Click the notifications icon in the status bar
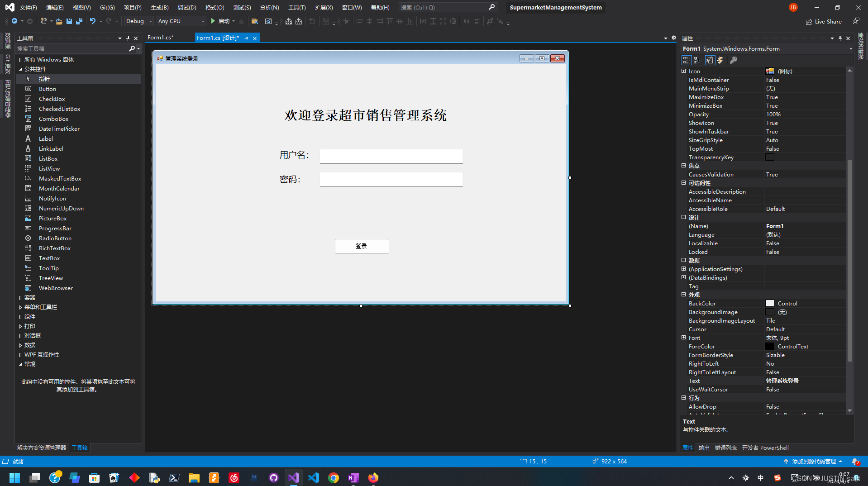 [x=855, y=462]
